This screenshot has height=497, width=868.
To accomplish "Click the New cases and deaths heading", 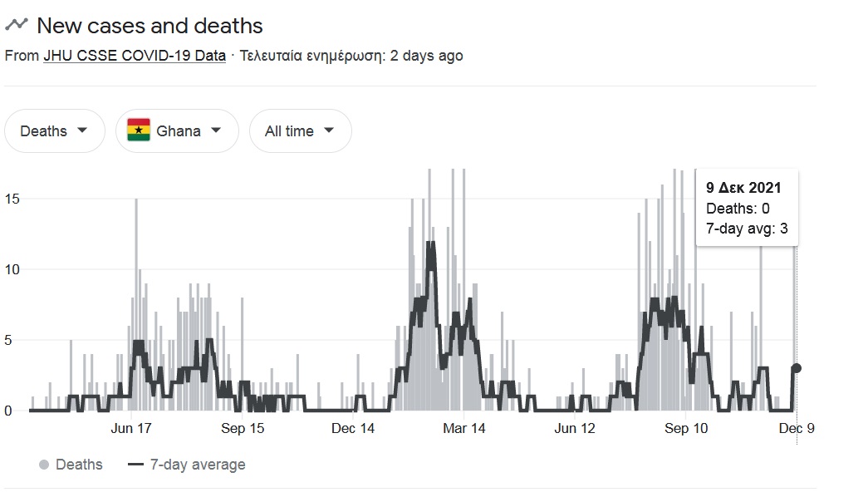I will click(150, 26).
